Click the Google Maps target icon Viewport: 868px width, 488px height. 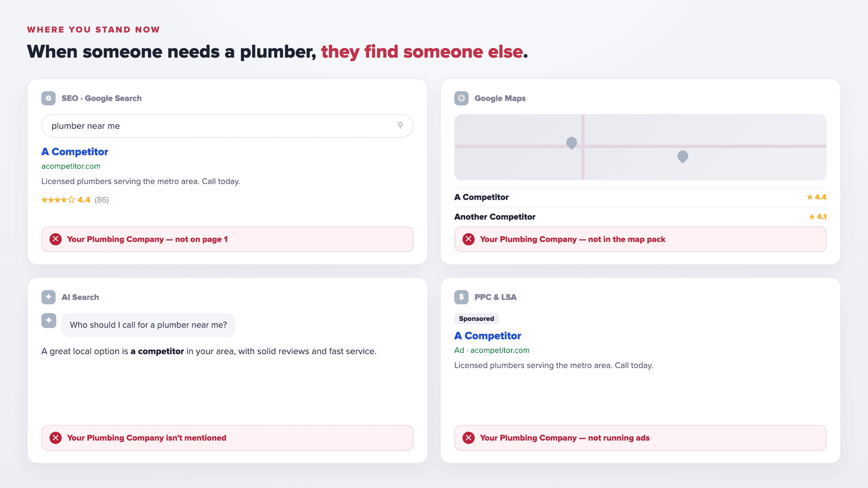pos(461,98)
